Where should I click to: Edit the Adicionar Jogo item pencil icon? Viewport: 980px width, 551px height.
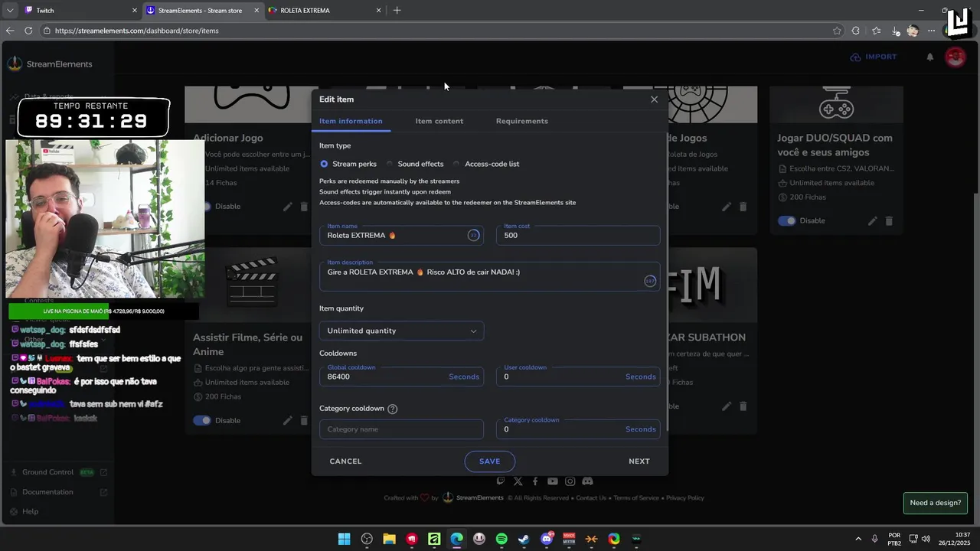288,207
